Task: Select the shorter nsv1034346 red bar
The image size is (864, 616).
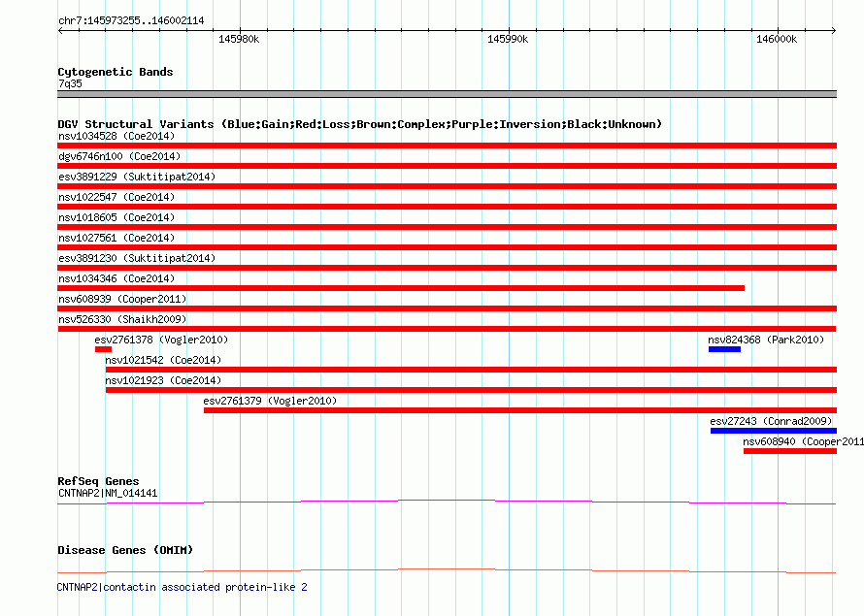Action: 400,288
